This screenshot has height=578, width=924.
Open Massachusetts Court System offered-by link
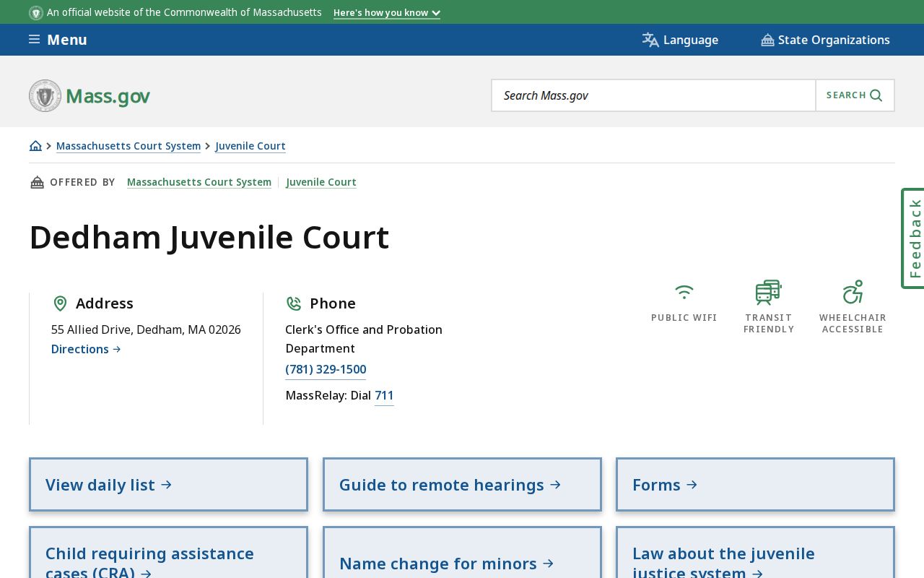199,182
